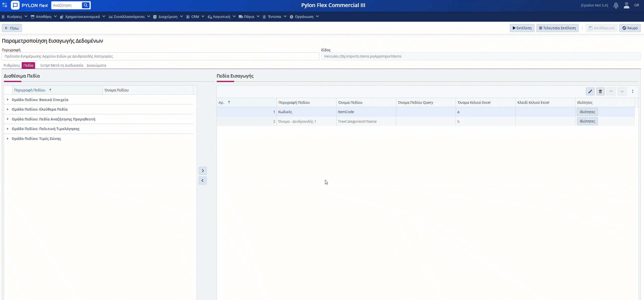Click the delete trash icon
Screen dimensions: 644x300
point(600,91)
